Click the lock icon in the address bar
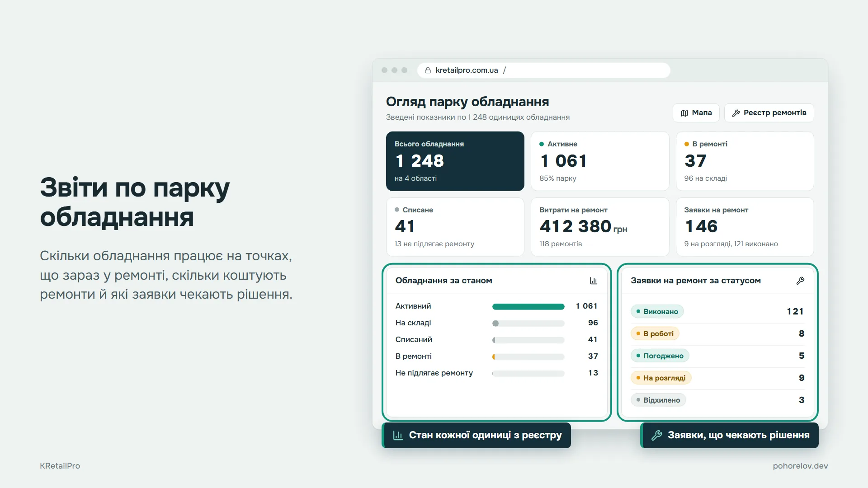The image size is (868, 488). click(x=428, y=70)
